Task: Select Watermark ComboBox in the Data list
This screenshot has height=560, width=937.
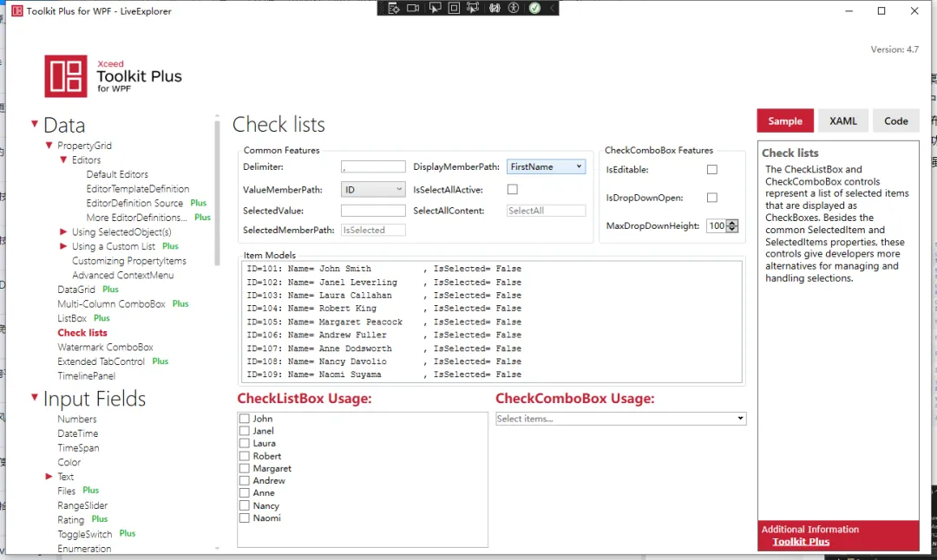Action: [105, 347]
